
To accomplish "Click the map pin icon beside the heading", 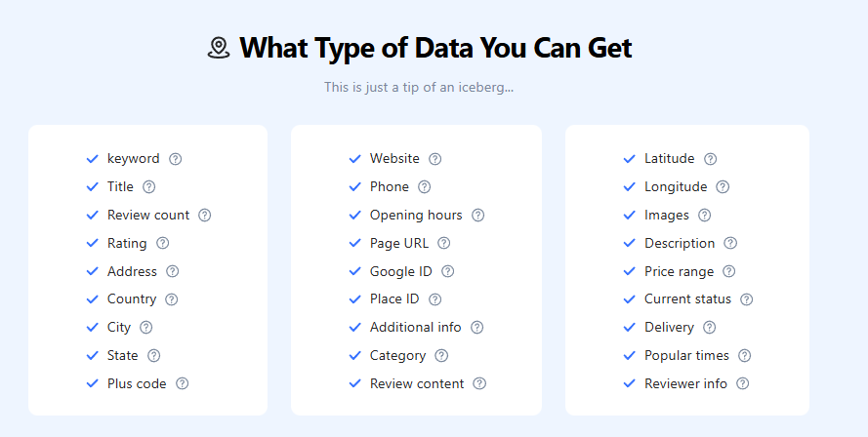I will point(219,48).
